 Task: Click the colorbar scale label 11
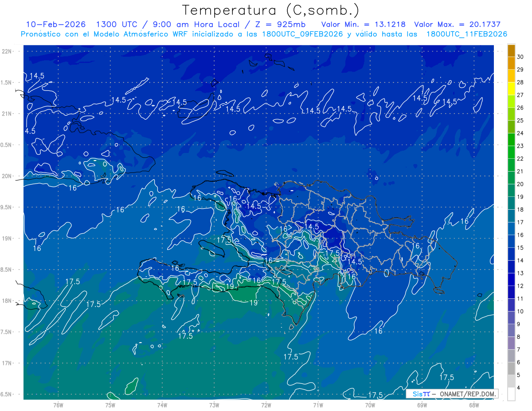(x=520, y=299)
